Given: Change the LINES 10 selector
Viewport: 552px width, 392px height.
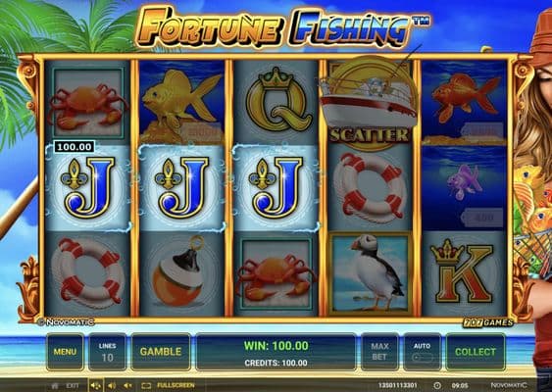Looking at the screenshot, I should click(108, 352).
